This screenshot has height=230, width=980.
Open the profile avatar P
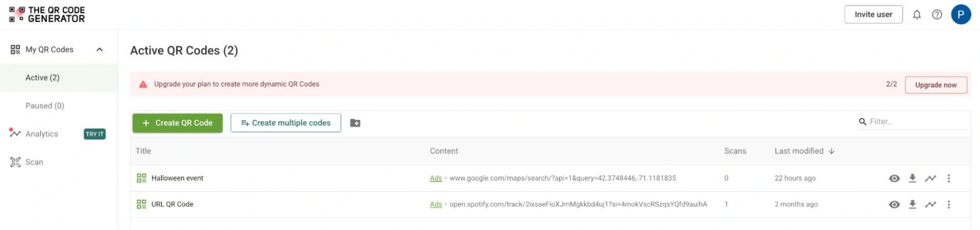tap(961, 14)
